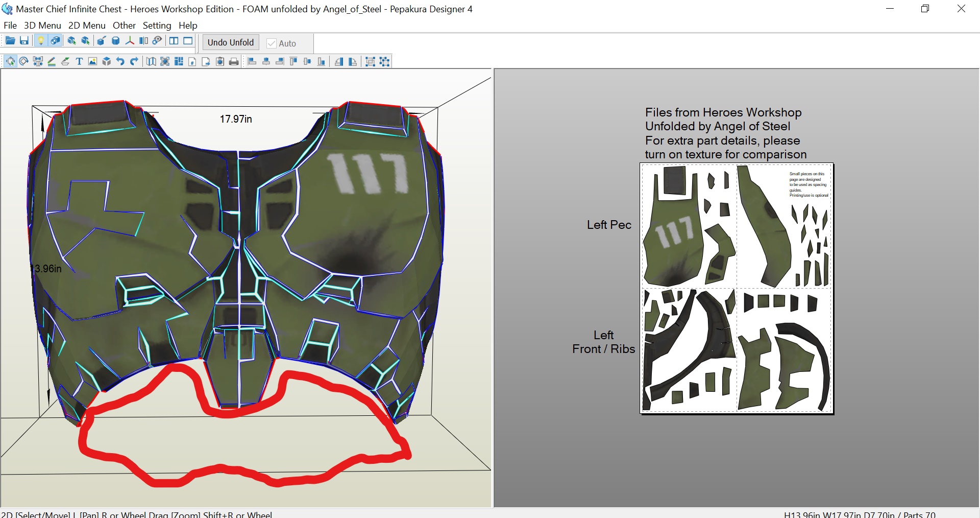
Task: Click the Pepakura Designer app icon in title bar
Action: tap(7, 9)
